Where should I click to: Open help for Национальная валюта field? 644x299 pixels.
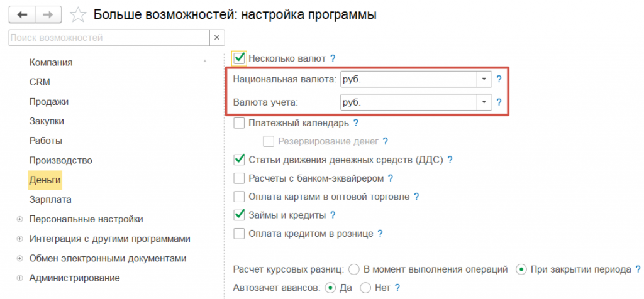tap(499, 79)
